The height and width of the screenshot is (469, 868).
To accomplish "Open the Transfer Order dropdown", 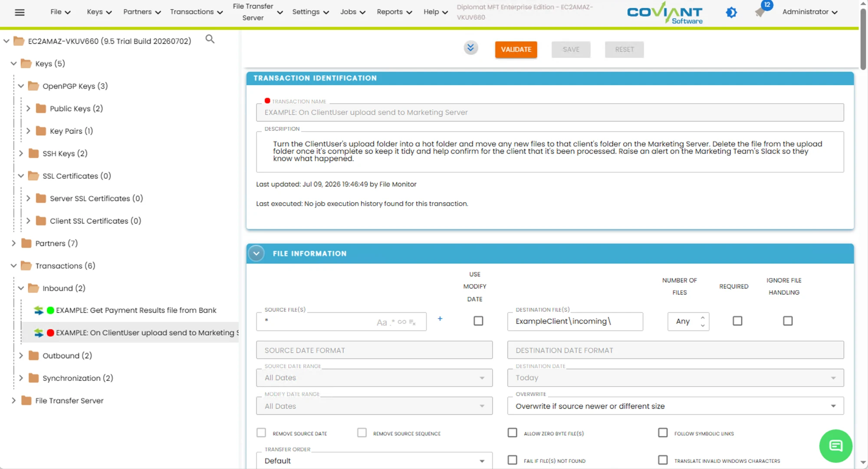I will 374,460.
